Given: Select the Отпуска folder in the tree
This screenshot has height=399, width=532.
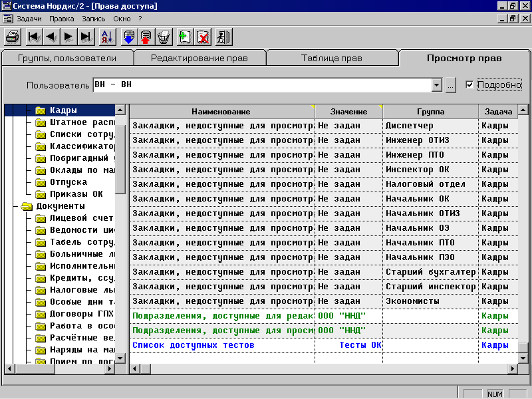Looking at the screenshot, I should click(x=68, y=182).
